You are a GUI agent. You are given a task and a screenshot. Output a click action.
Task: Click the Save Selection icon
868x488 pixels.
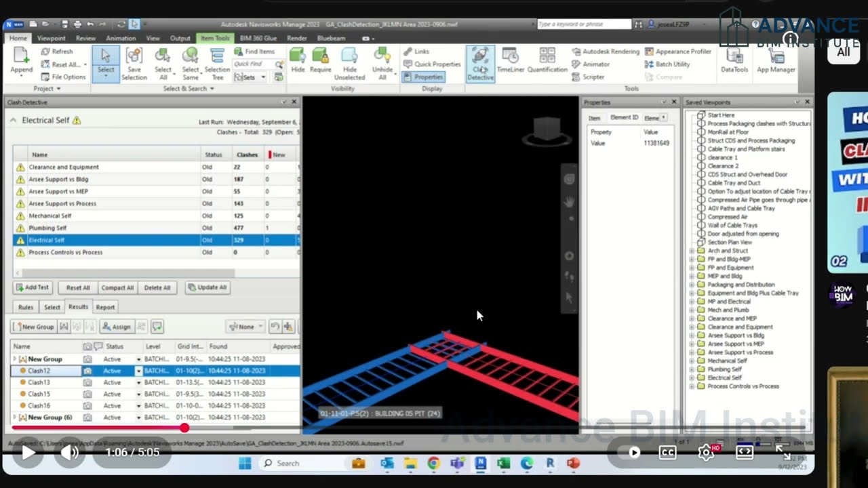click(134, 56)
